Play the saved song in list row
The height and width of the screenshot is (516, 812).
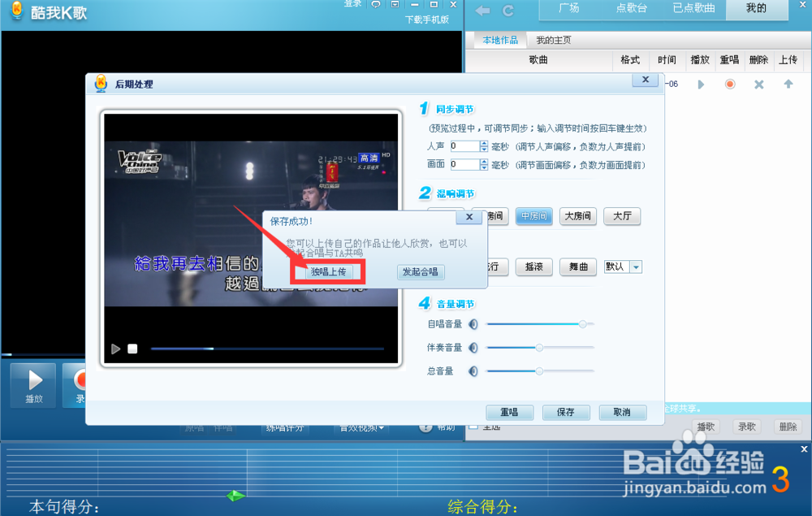coord(701,84)
